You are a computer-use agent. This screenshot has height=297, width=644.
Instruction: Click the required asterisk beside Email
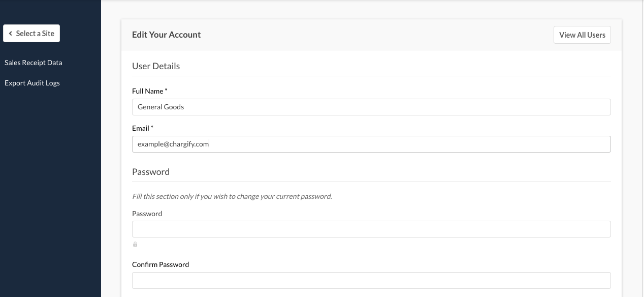click(152, 128)
